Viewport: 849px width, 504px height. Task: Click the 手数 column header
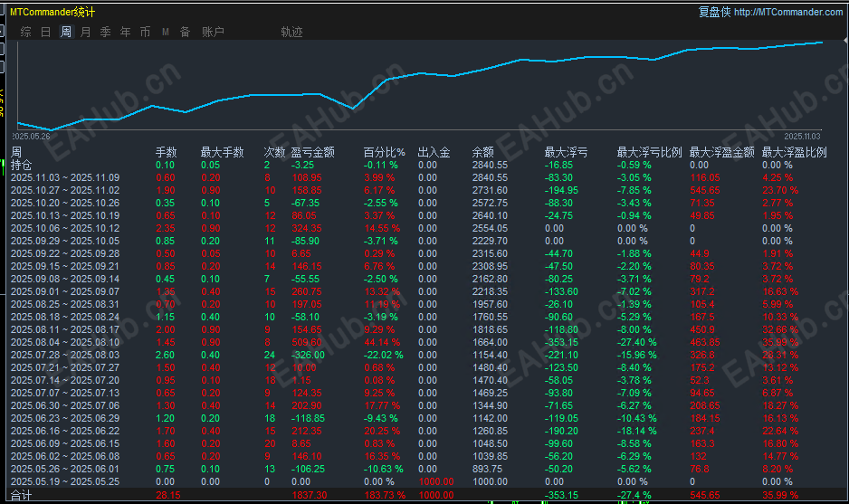167,153
